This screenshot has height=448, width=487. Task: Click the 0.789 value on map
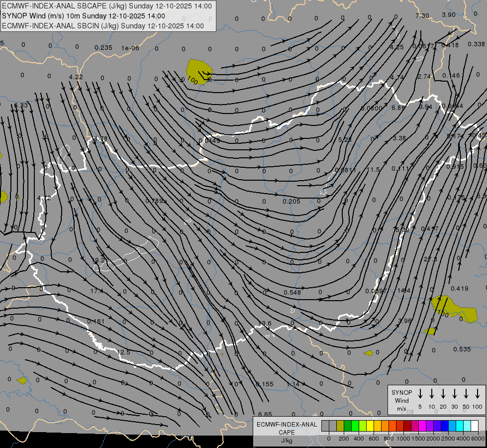[x=154, y=201]
